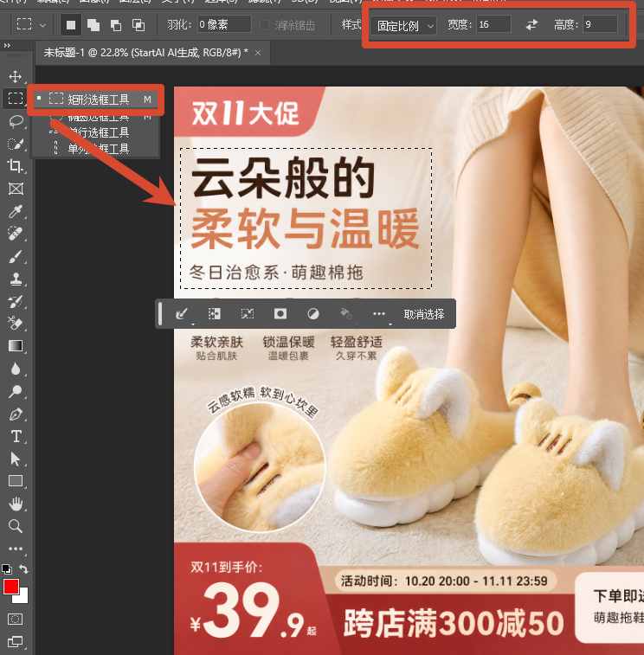Open the 固定比例 style dropdown

[x=402, y=26]
